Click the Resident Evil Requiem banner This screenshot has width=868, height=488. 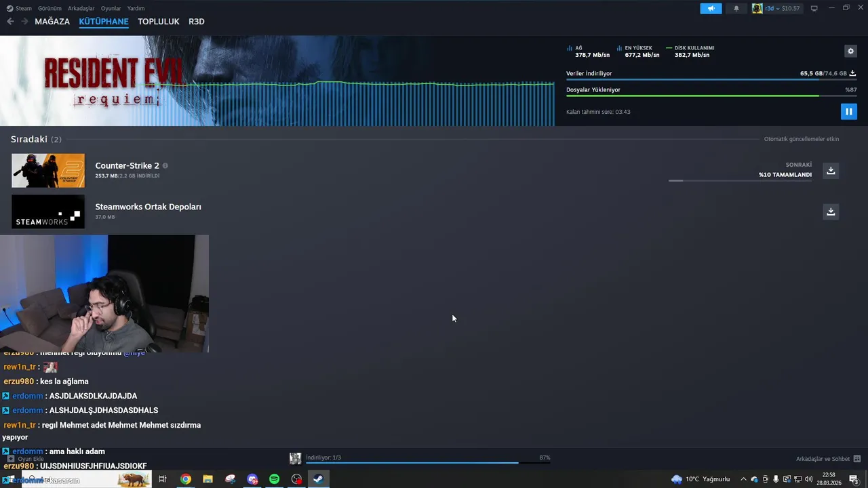pyautogui.click(x=277, y=81)
